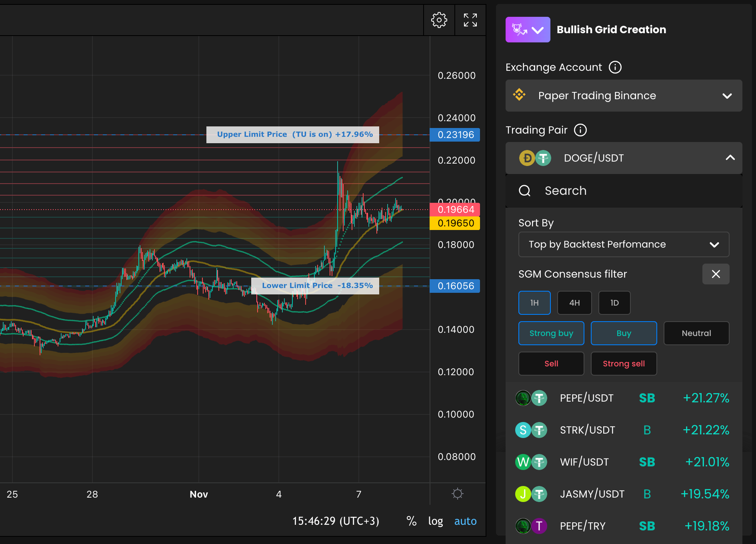
Task: Click the Upper Limit Price label
Action: (293, 134)
